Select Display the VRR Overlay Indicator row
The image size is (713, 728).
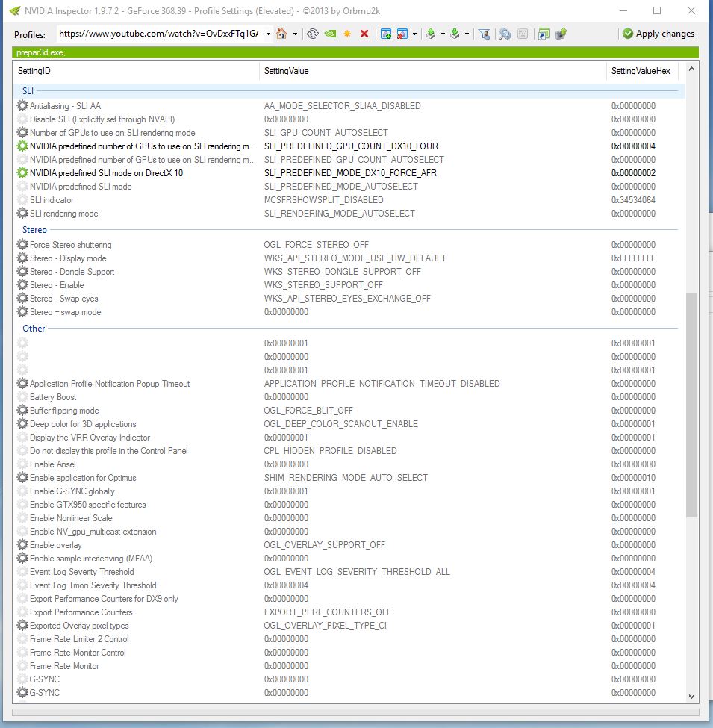[x=349, y=438]
